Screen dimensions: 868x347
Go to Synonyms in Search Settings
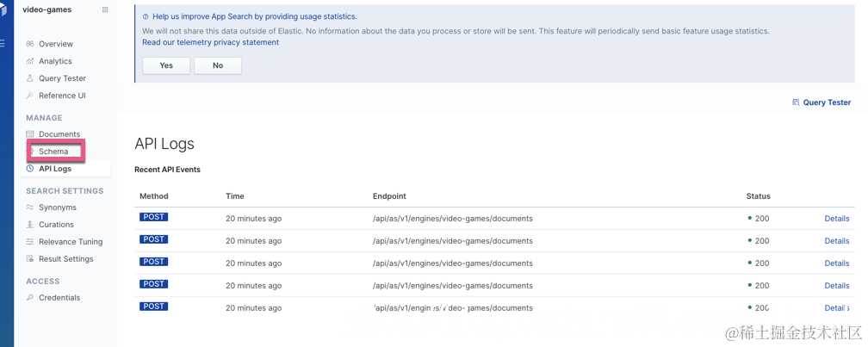point(57,208)
